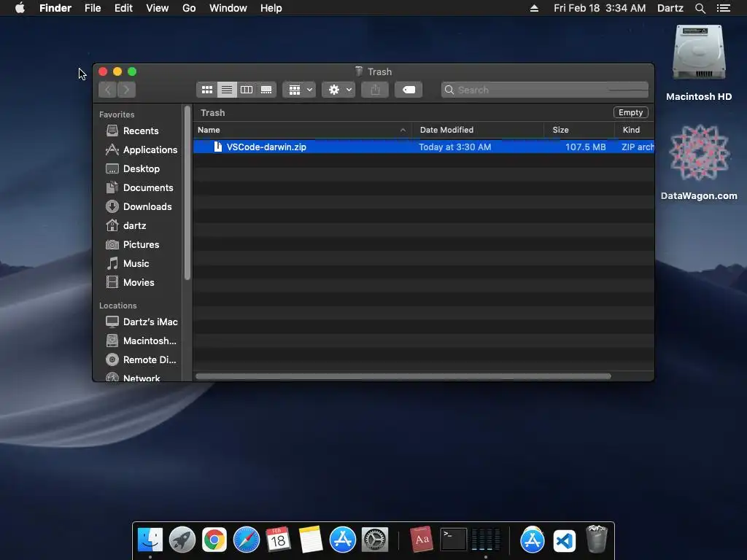The image size is (747, 560).
Task: Click the eject icon in menu bar
Action: (x=534, y=8)
